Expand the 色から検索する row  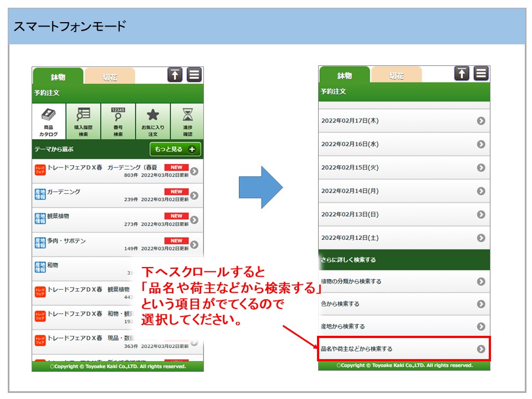click(x=404, y=304)
